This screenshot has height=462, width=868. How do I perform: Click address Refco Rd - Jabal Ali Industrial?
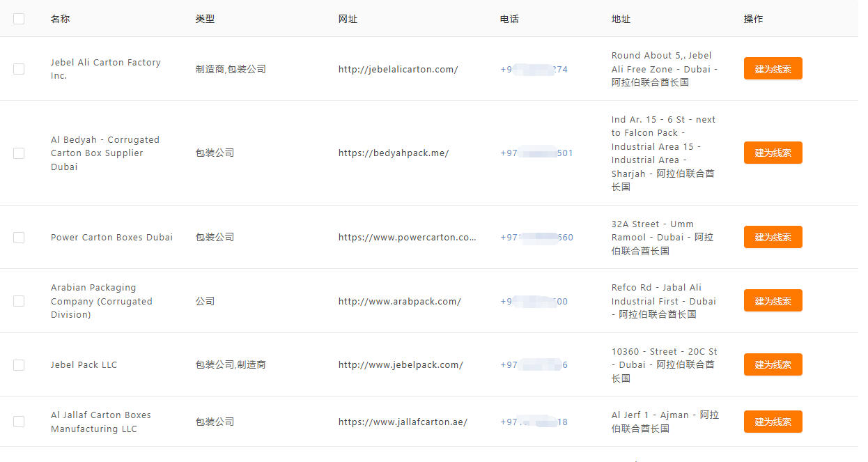[x=664, y=301]
